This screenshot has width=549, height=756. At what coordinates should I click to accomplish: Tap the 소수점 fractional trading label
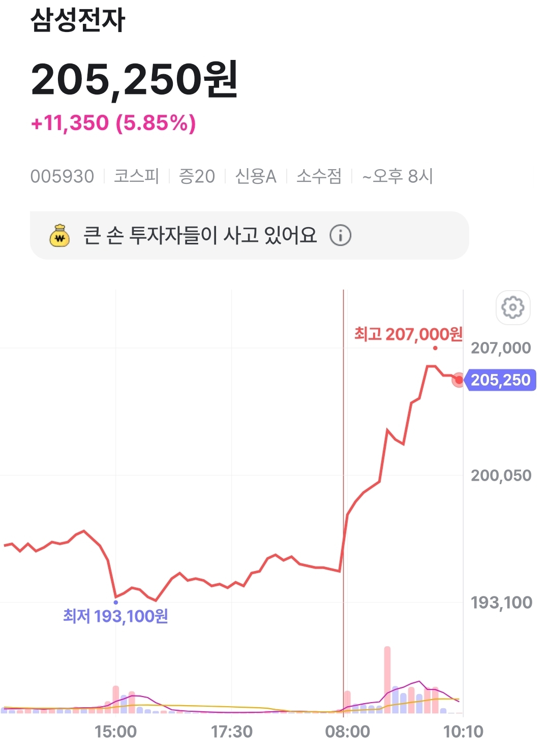319,176
